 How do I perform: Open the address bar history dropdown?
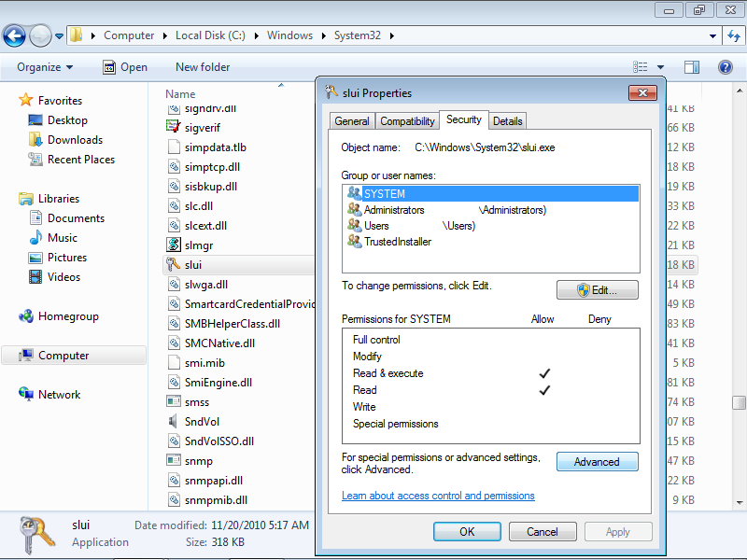pos(712,35)
